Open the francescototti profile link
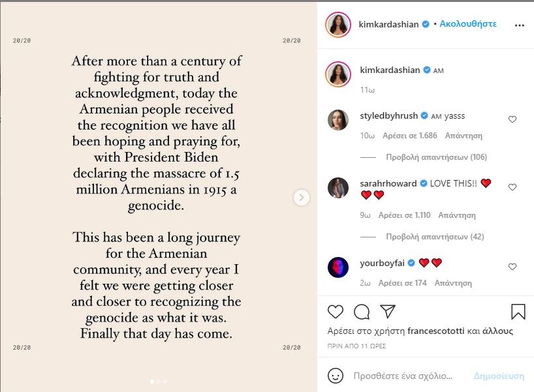Screen dimensions: 534x392 [x=437, y=331]
